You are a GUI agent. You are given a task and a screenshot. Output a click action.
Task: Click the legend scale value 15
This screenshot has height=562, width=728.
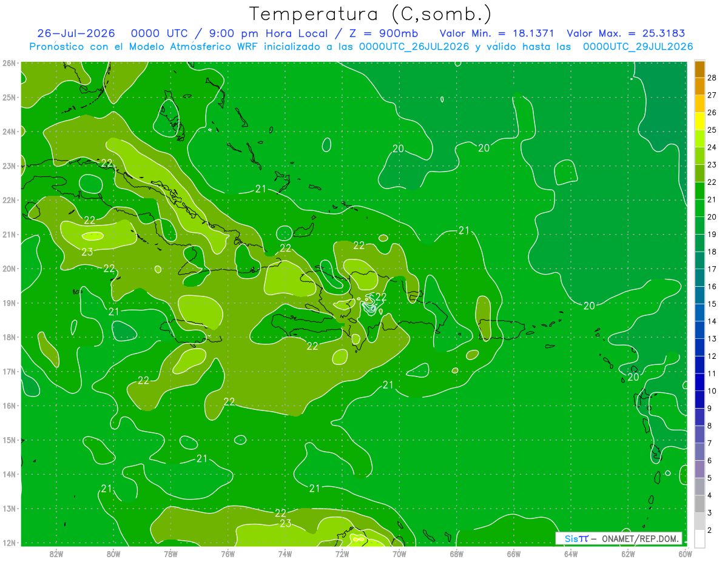tap(712, 304)
